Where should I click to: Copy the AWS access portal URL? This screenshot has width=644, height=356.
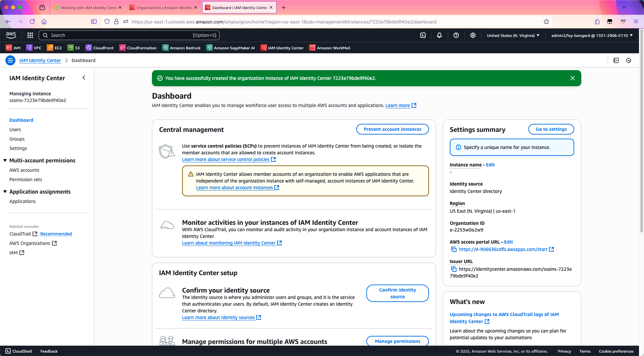(x=453, y=249)
